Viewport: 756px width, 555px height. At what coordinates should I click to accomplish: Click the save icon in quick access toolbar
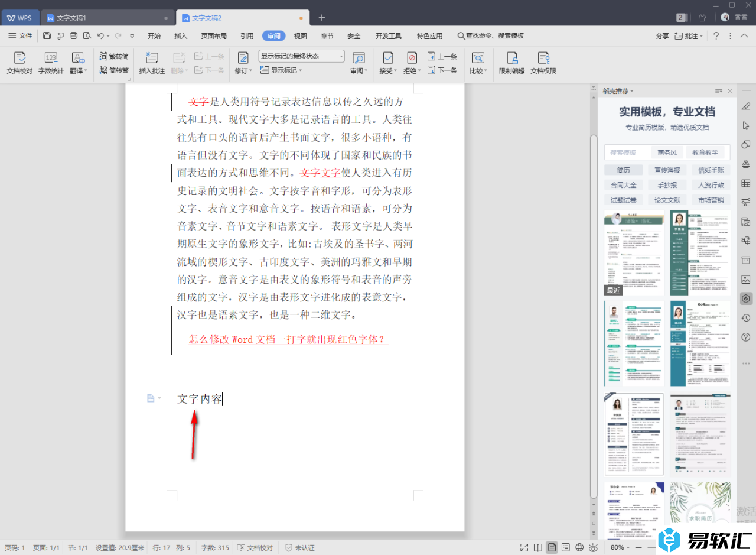[x=47, y=36]
